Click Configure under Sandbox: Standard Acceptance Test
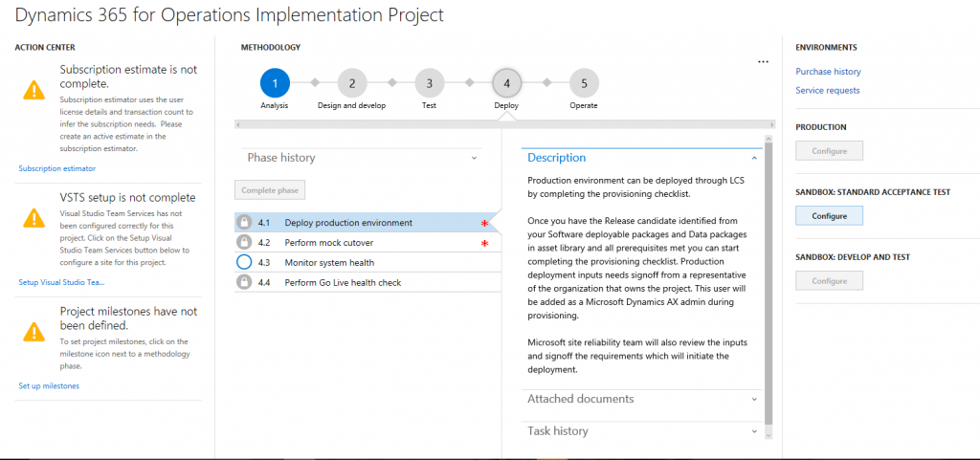The height and width of the screenshot is (460, 980). pyautogui.click(x=829, y=216)
